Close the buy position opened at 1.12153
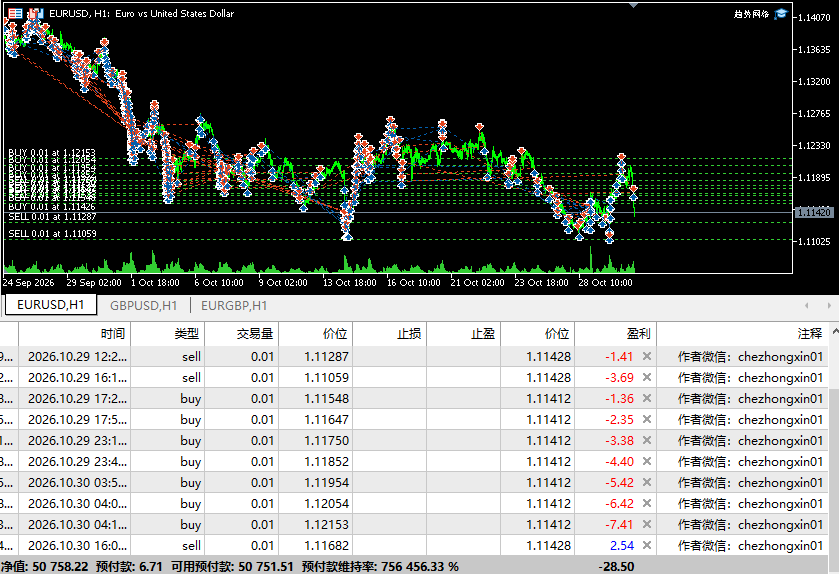The height and width of the screenshot is (574, 839). click(646, 524)
